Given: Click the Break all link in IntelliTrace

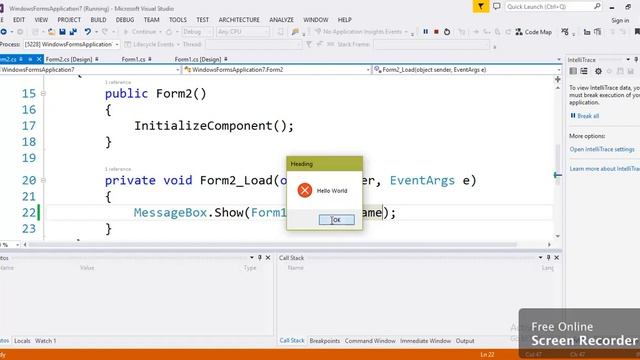Looking at the screenshot, I should pos(588,116).
